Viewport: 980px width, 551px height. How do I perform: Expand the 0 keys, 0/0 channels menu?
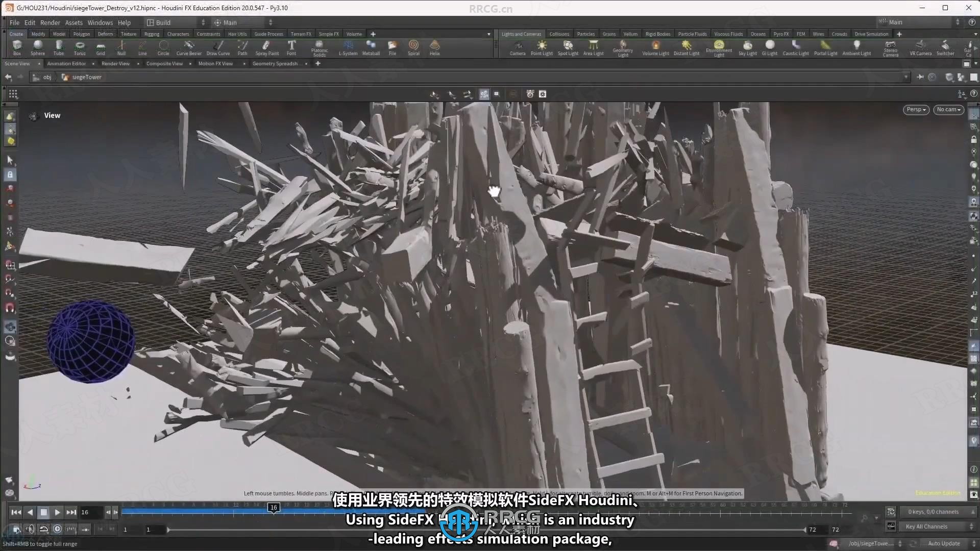click(x=938, y=512)
